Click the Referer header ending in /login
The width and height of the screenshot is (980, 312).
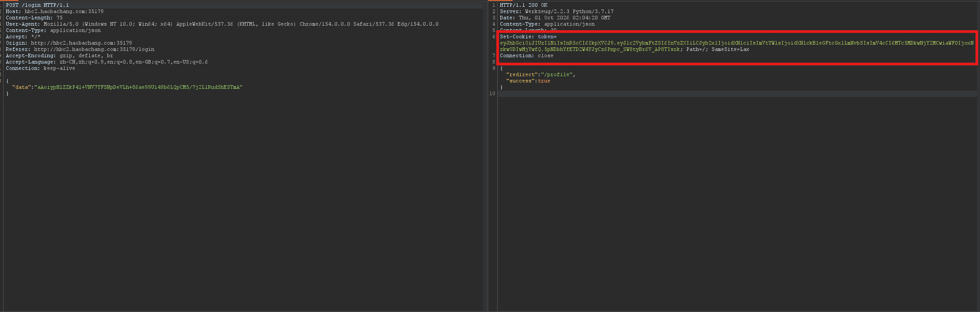click(x=80, y=50)
